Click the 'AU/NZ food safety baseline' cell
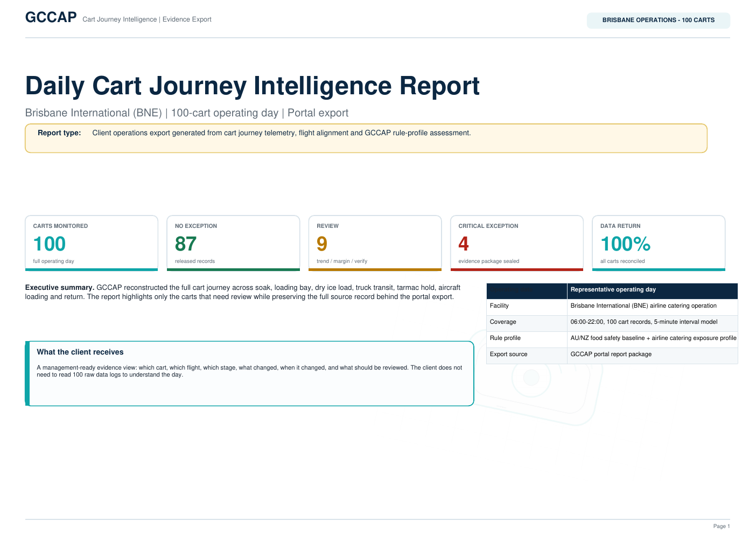This screenshot has width=756, height=535. point(653,338)
